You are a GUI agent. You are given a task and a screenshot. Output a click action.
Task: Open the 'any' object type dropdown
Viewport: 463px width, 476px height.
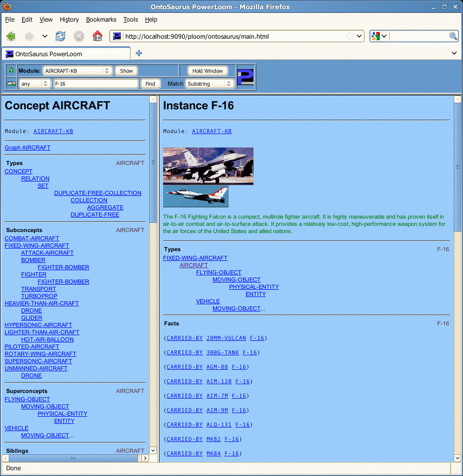pyautogui.click(x=35, y=84)
